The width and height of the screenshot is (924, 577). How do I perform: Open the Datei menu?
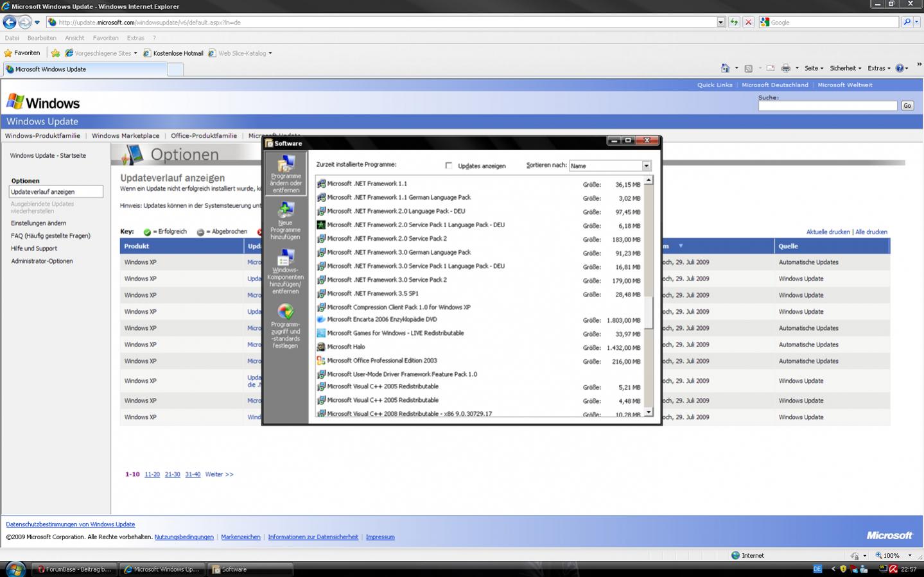tap(12, 38)
